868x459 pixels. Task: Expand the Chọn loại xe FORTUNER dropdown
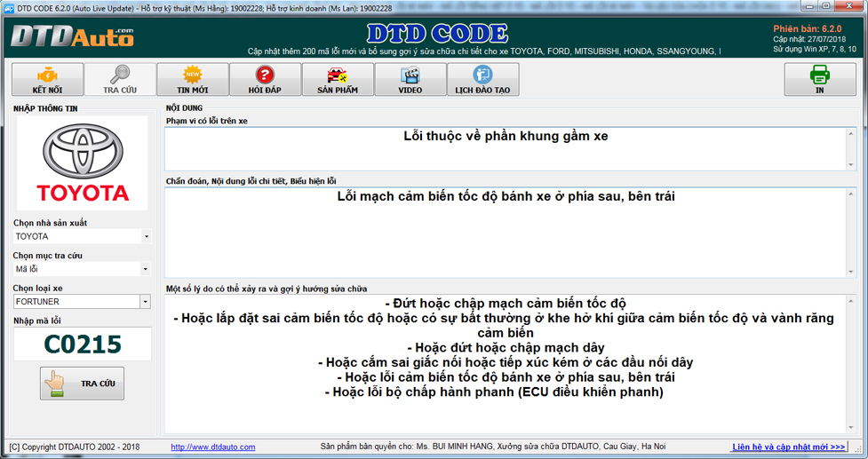point(146,302)
